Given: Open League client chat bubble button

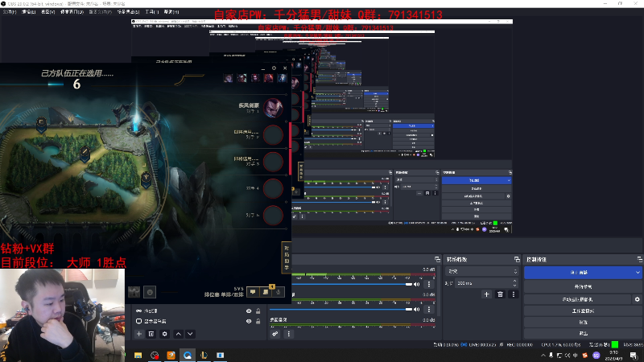Looking at the screenshot, I should point(253,292).
